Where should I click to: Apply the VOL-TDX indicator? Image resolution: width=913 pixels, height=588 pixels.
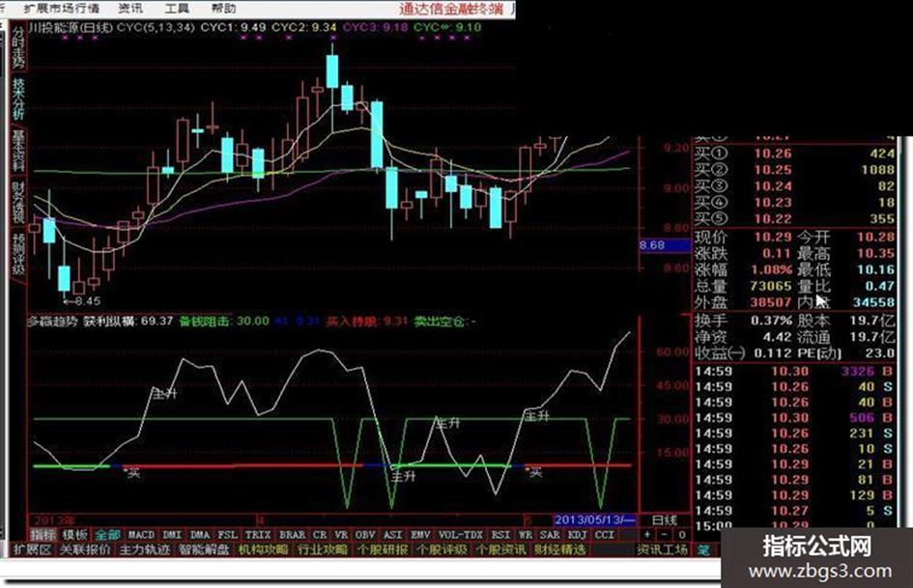461,535
